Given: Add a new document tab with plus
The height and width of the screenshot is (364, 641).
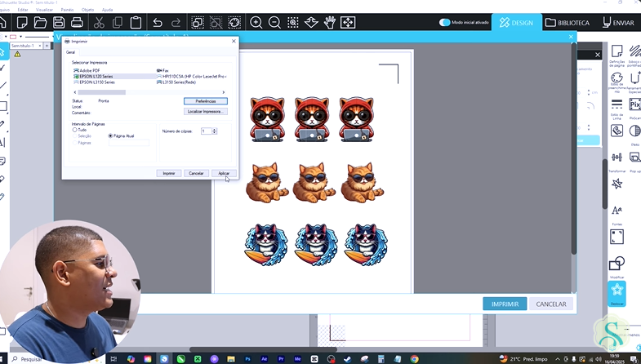Looking at the screenshot, I should (47, 46).
